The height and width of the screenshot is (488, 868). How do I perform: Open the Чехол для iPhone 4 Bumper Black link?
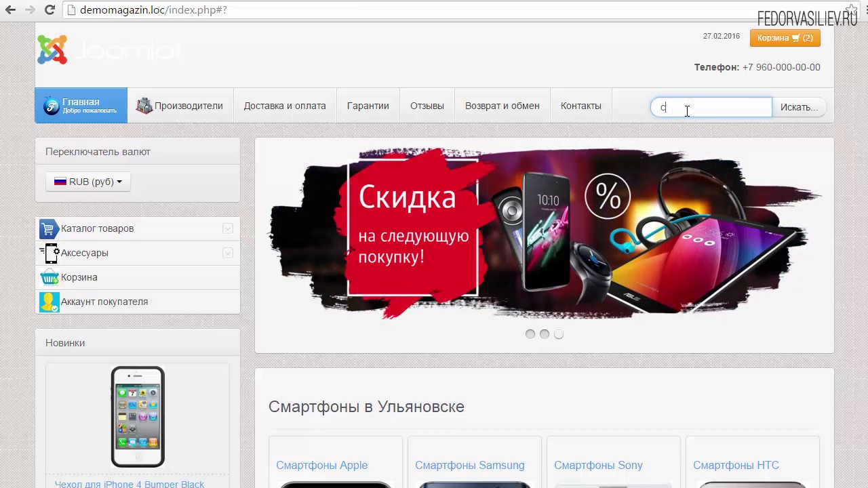(x=130, y=484)
